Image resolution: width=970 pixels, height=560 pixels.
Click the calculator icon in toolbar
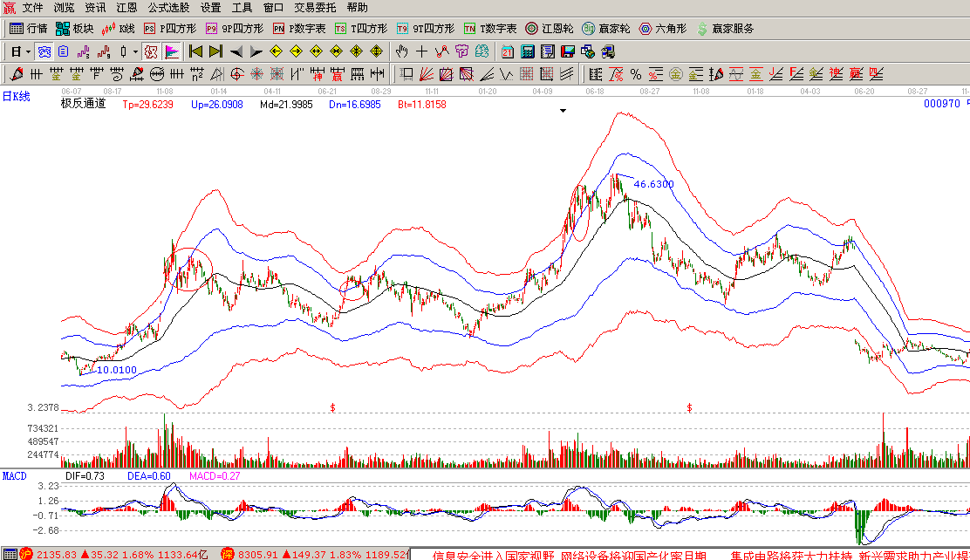point(529,51)
